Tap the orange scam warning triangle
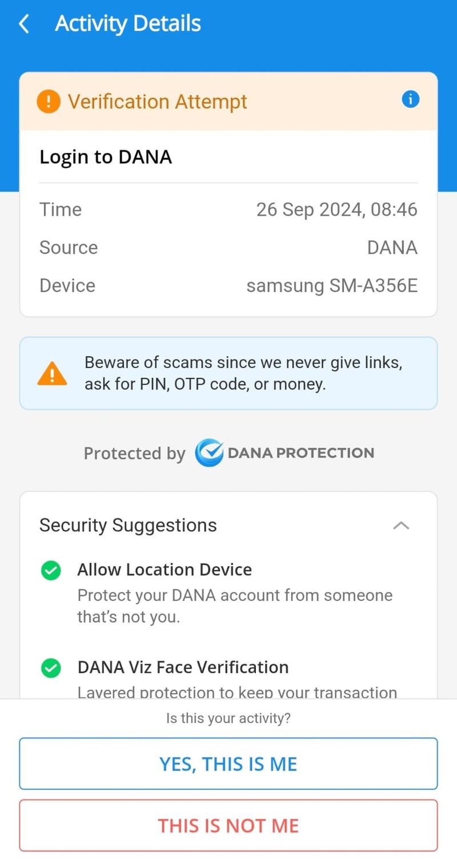Viewport: 457px width, 868px height. click(52, 373)
